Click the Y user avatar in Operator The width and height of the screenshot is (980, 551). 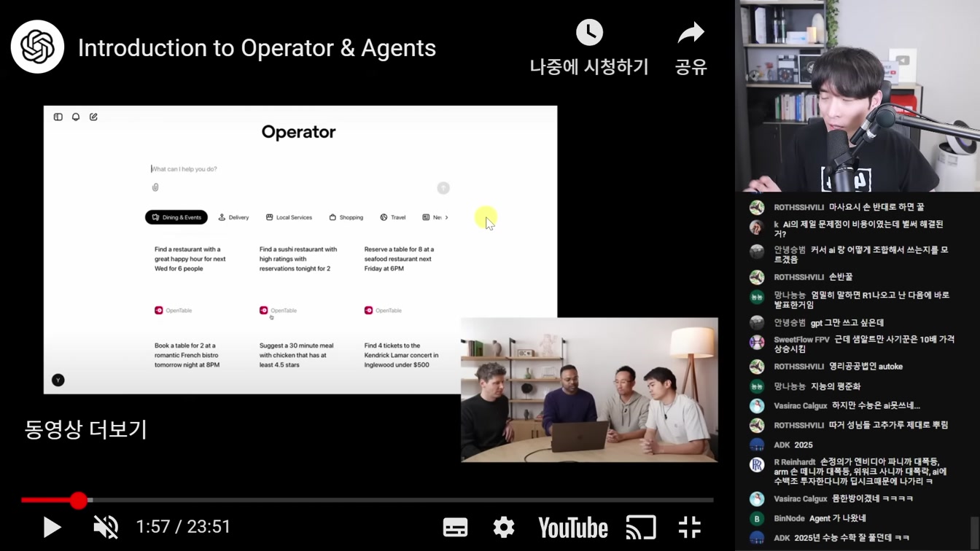(58, 380)
